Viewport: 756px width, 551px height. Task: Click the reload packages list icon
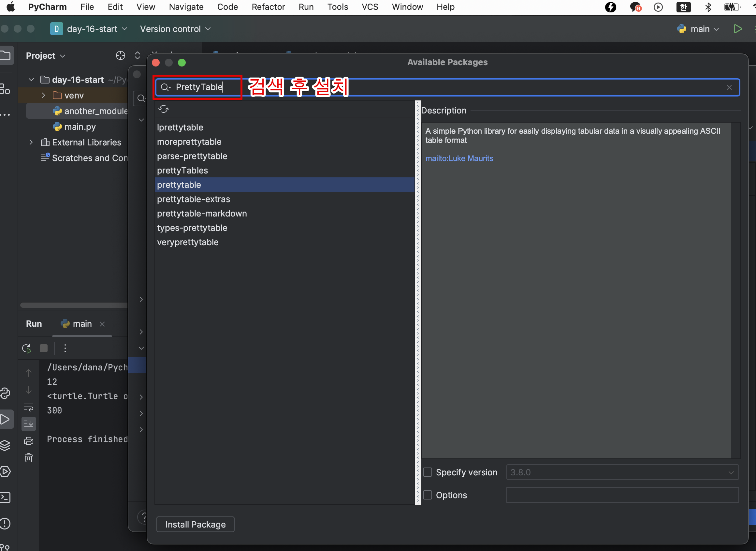(x=163, y=109)
